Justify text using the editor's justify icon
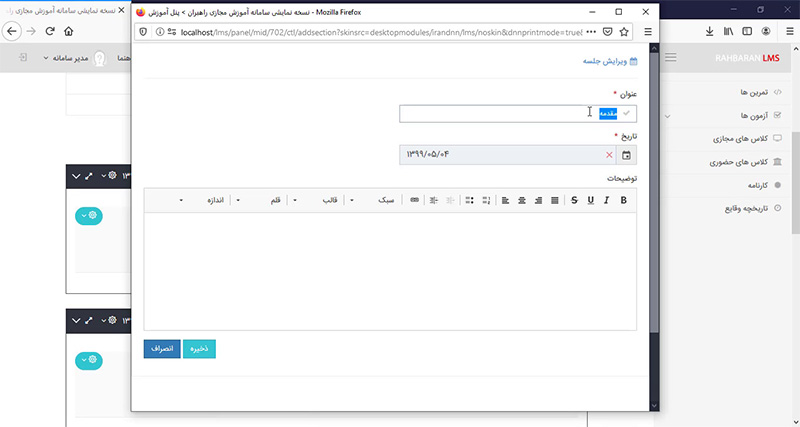Viewport: 800px width, 427px height. (555, 200)
